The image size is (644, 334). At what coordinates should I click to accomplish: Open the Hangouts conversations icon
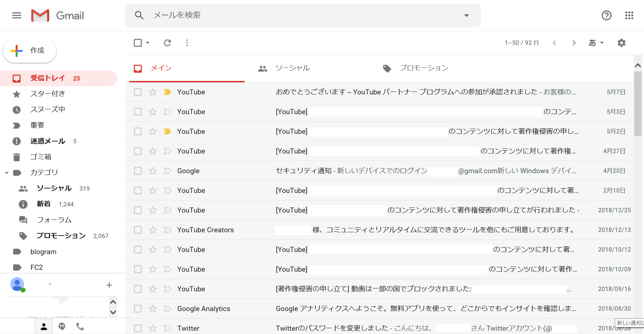click(62, 326)
